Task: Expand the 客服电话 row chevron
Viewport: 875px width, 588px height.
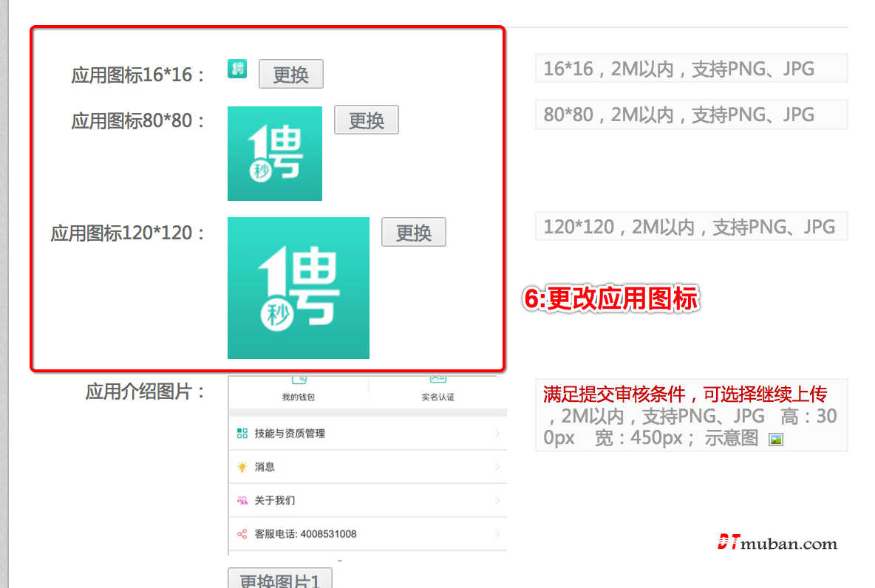Action: [497, 534]
